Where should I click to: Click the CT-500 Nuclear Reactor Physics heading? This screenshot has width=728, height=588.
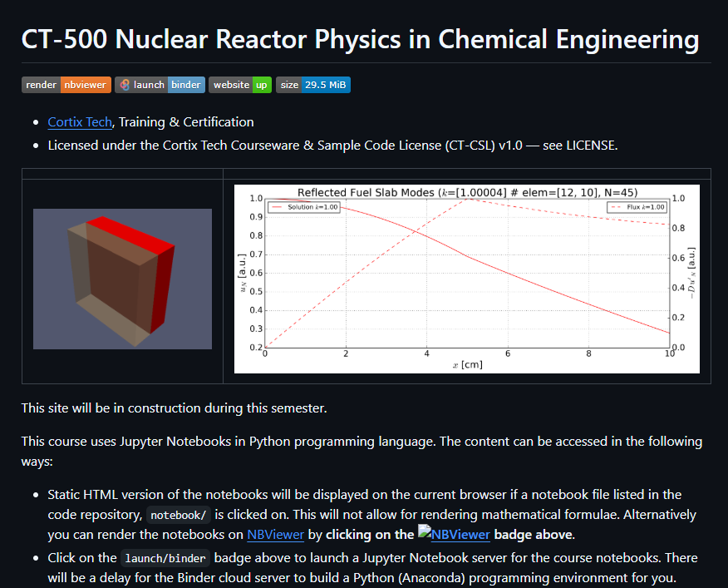coord(360,39)
